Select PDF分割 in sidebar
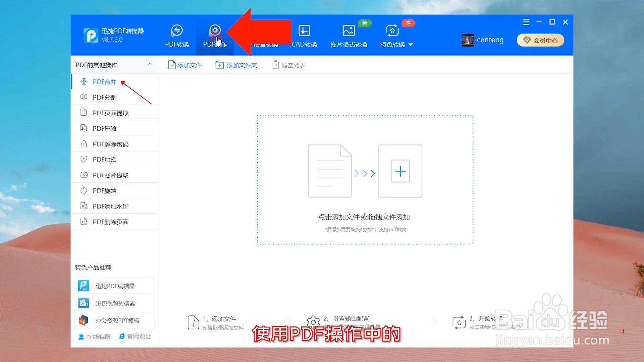The height and width of the screenshot is (362, 644). 105,98
